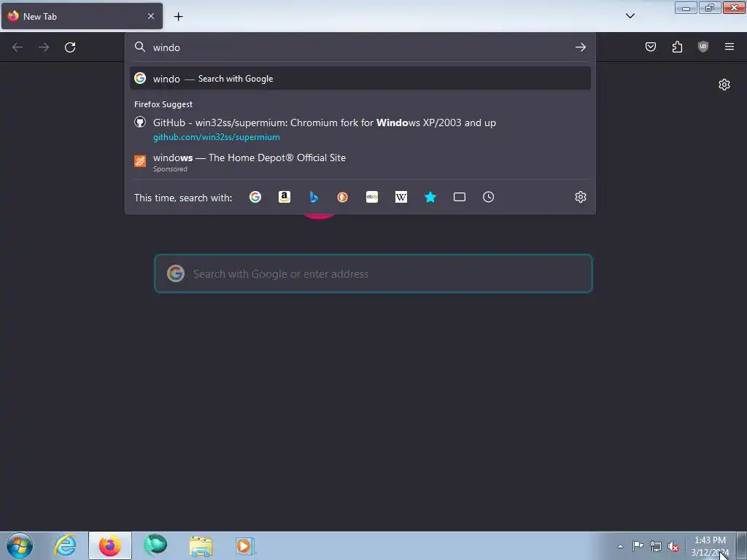
Task: Click the go arrow in address bar
Action: coord(580,47)
